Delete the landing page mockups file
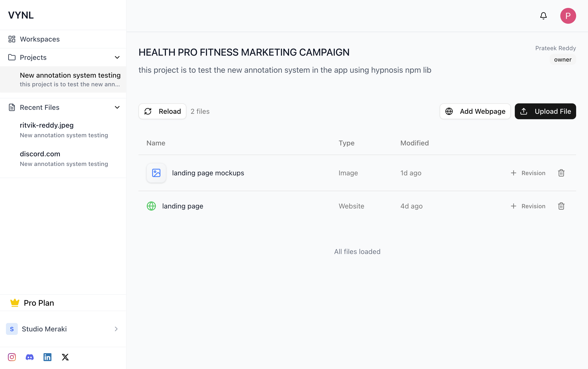 click(x=561, y=173)
